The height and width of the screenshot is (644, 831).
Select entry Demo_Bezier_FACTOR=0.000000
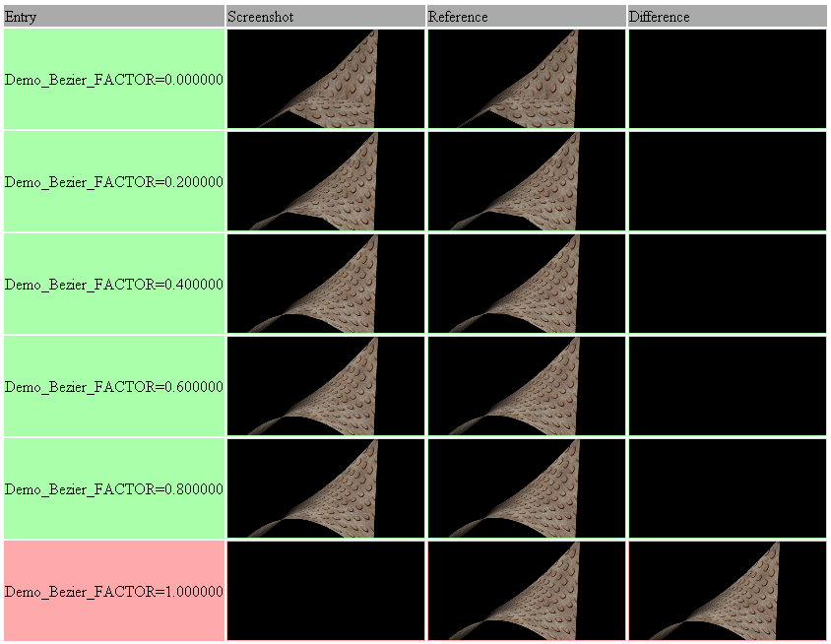click(114, 79)
